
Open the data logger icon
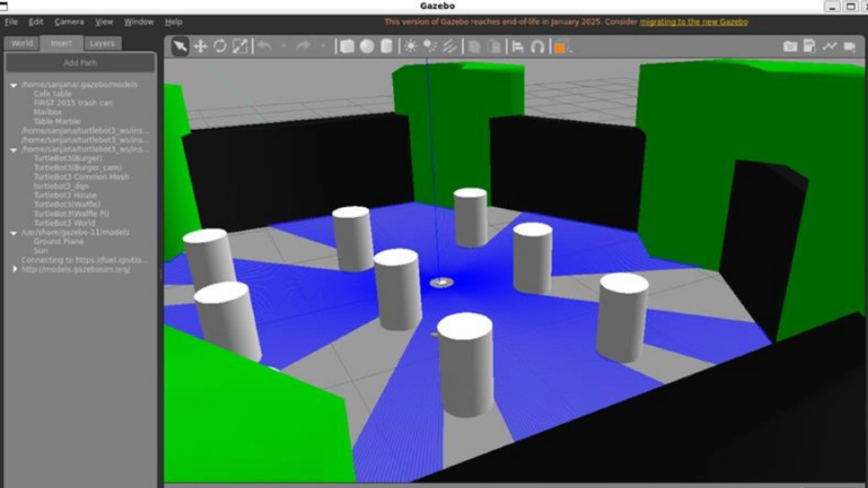point(810,46)
